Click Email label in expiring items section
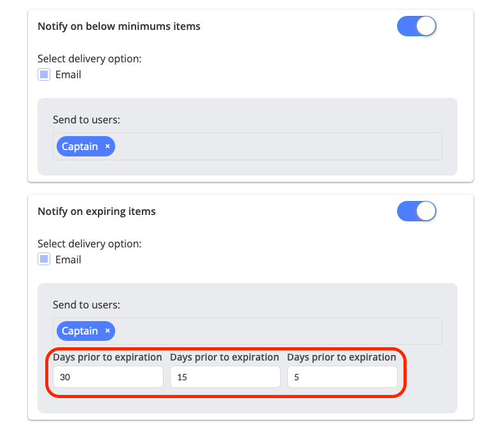The height and width of the screenshot is (428, 504). point(68,259)
